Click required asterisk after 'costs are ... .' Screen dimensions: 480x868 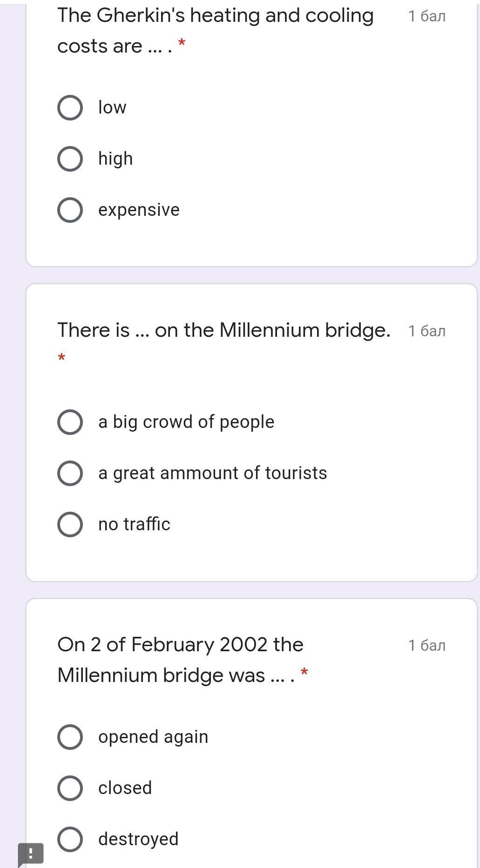tap(182, 43)
